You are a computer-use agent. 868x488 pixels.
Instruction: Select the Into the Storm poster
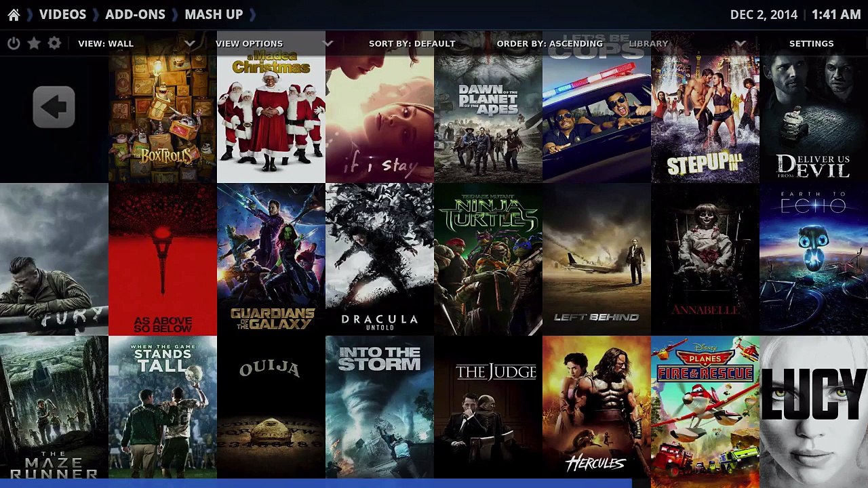(x=380, y=408)
